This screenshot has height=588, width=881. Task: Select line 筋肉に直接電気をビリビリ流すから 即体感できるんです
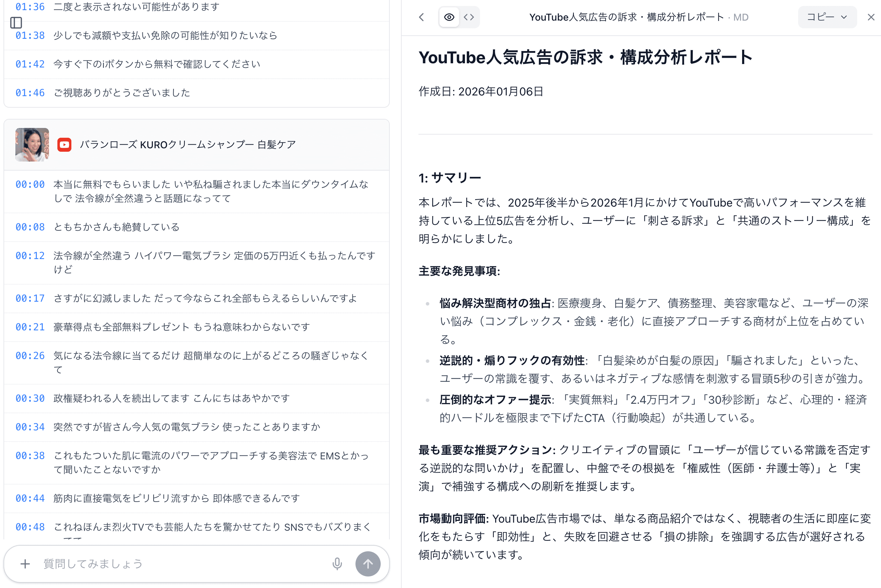[x=177, y=499]
